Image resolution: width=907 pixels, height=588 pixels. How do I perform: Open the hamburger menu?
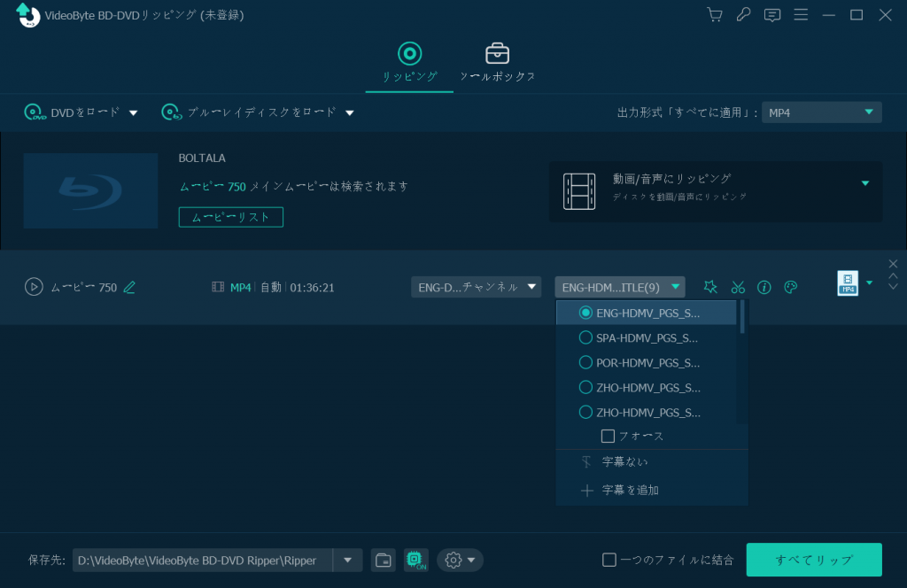[801, 15]
